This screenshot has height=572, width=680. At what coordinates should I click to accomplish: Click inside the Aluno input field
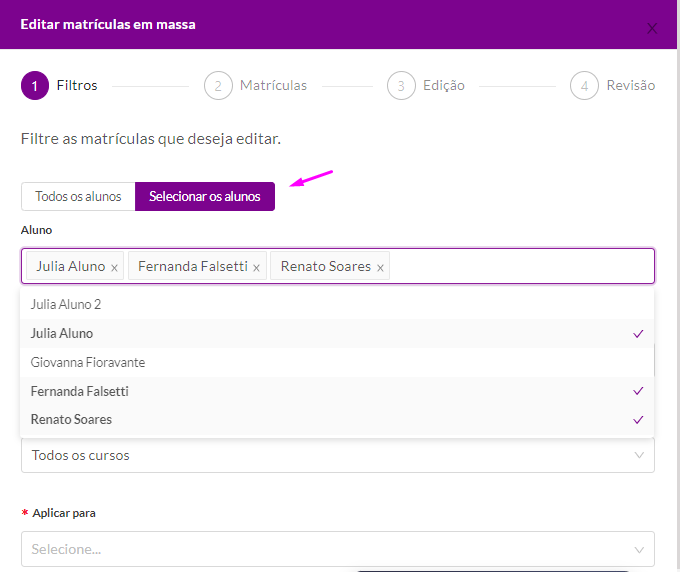(x=518, y=267)
